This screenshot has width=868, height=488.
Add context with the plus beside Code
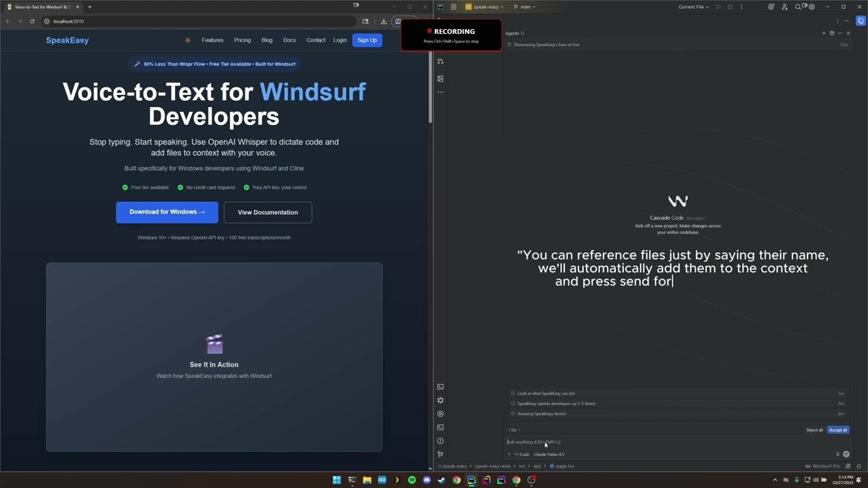509,454
